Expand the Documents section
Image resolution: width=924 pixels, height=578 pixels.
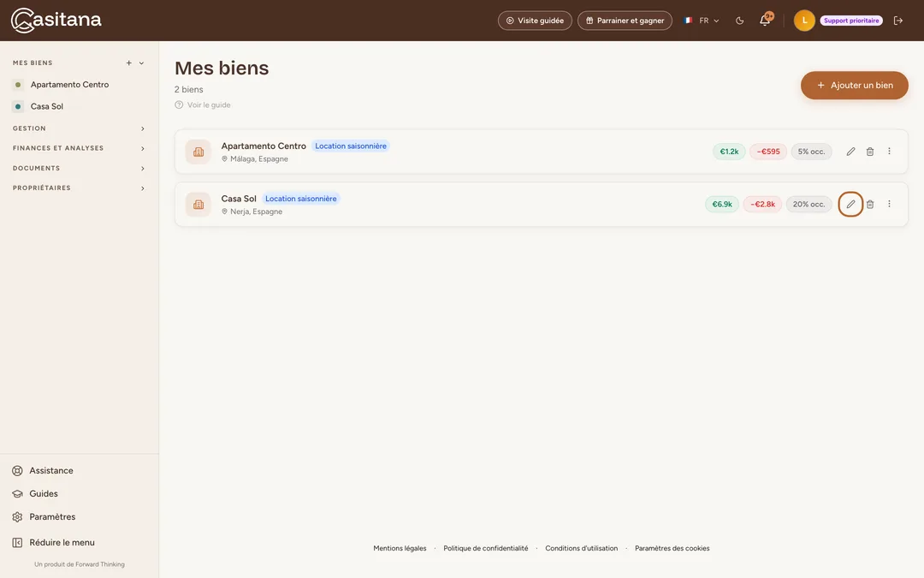[x=79, y=168]
